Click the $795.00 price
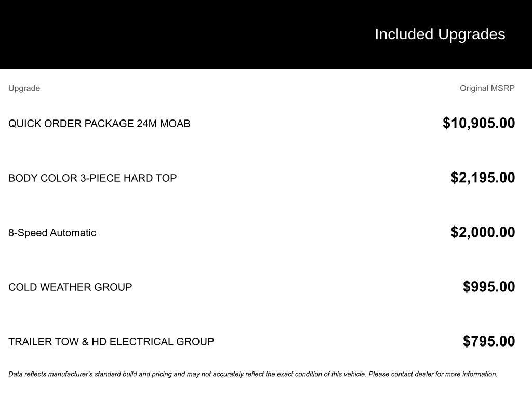The image size is (532, 399). pos(489,341)
